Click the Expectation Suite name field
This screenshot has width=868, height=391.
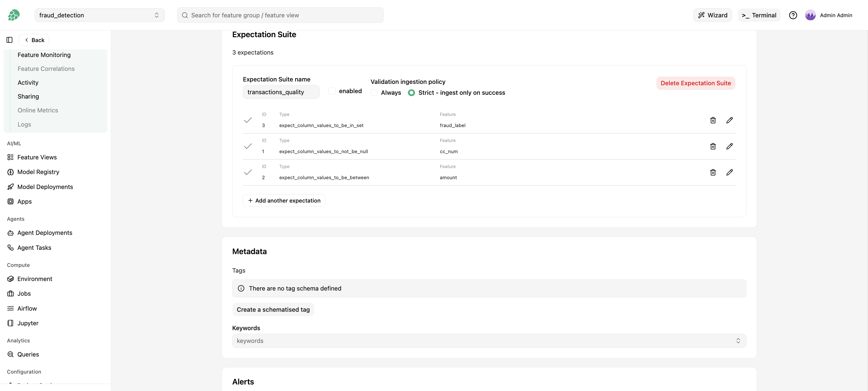[x=281, y=92]
